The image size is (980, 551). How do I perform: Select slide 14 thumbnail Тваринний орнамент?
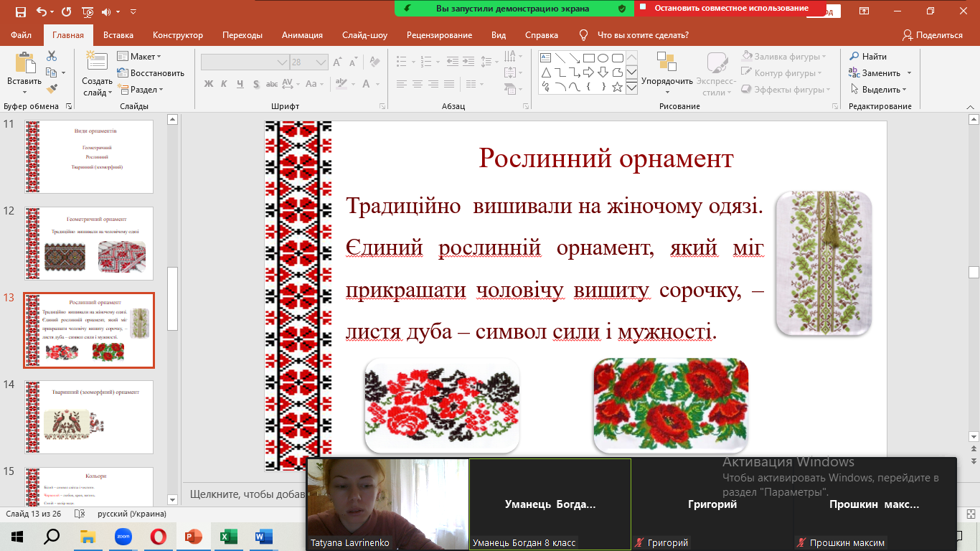89,418
